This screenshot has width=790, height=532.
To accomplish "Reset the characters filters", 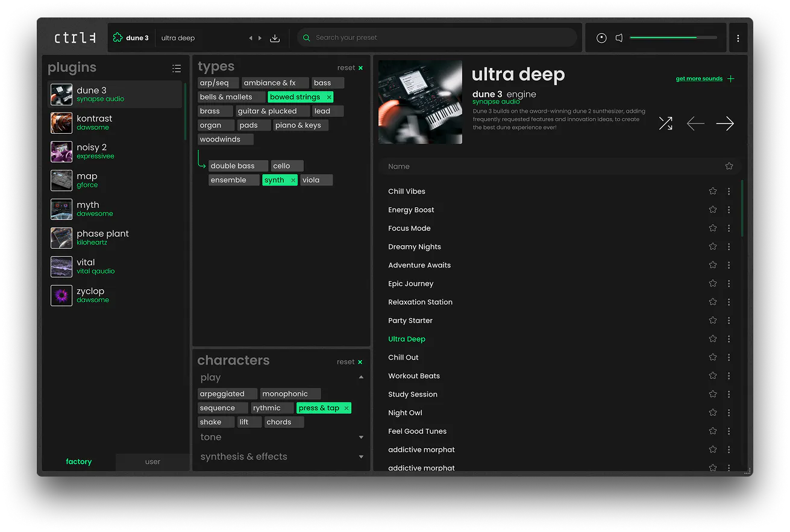I will [x=350, y=362].
